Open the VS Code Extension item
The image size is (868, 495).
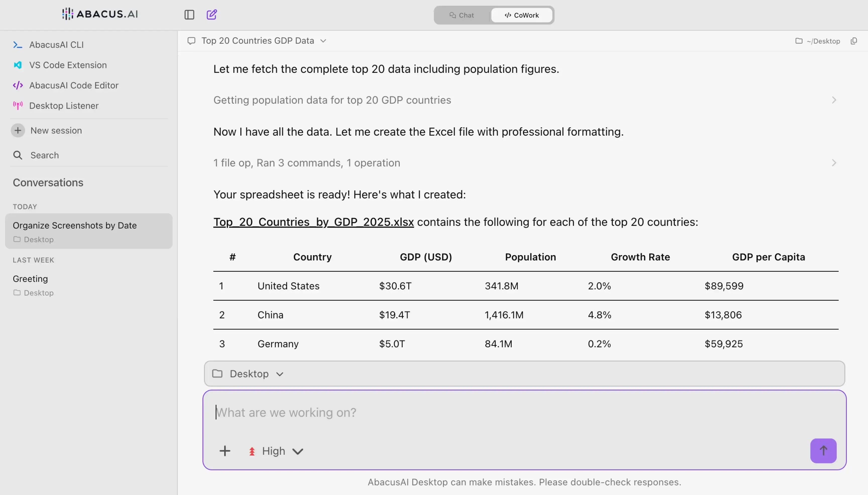click(x=68, y=65)
